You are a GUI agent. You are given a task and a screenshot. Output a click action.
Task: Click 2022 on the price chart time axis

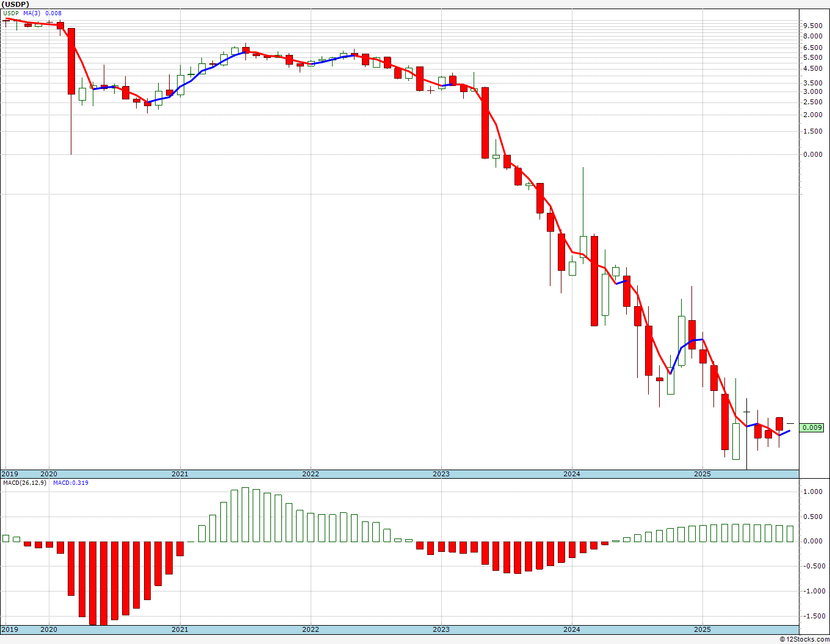point(310,474)
